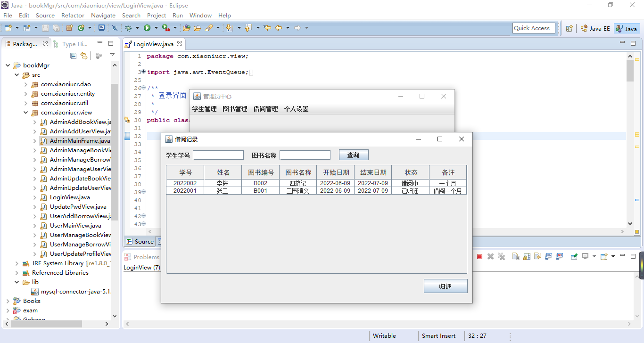
Task: Open the Open Console dropdown arrow
Action: click(x=613, y=256)
